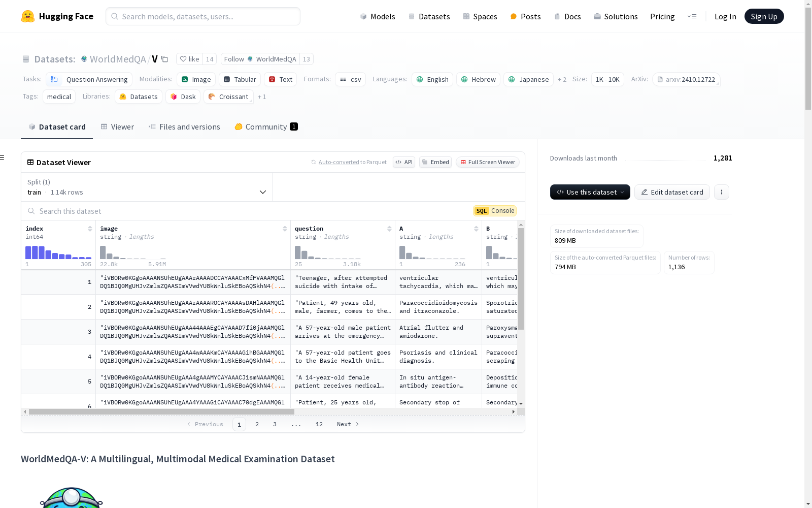
Task: Go to page 12 of rows
Action: point(319,424)
